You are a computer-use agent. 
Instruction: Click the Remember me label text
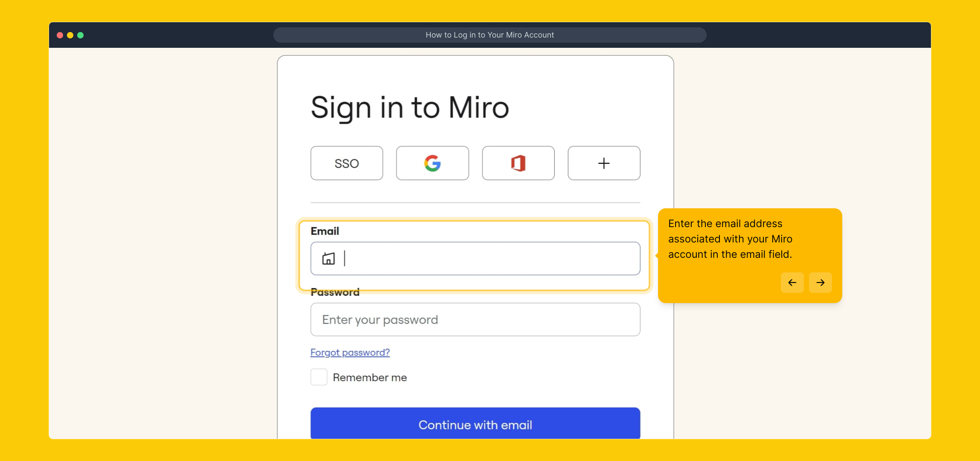370,378
